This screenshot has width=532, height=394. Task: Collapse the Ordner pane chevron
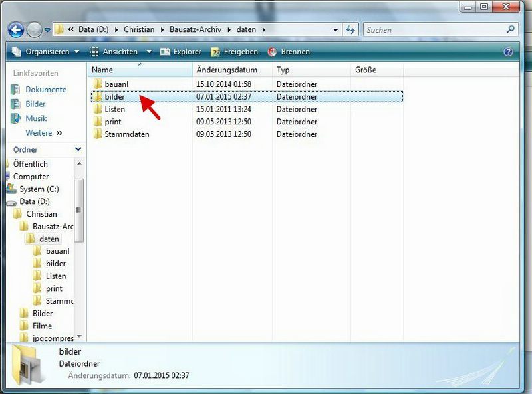coord(78,149)
